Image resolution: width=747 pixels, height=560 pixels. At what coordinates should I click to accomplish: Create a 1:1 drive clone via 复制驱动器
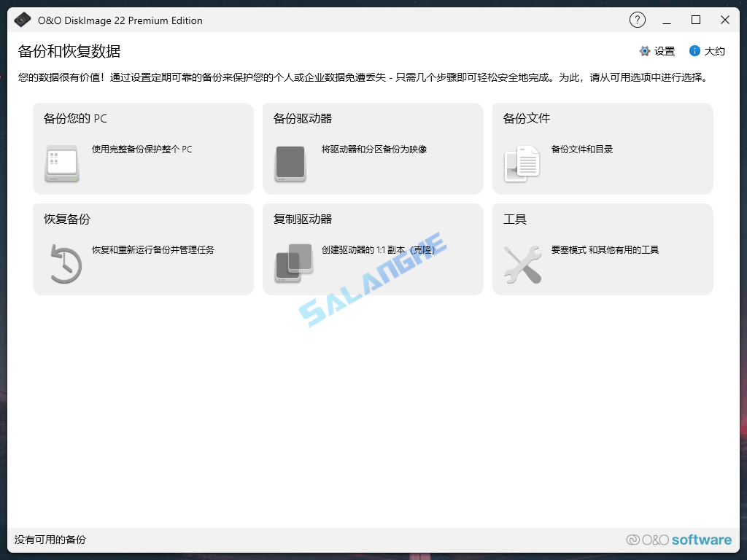pyautogui.click(x=373, y=249)
